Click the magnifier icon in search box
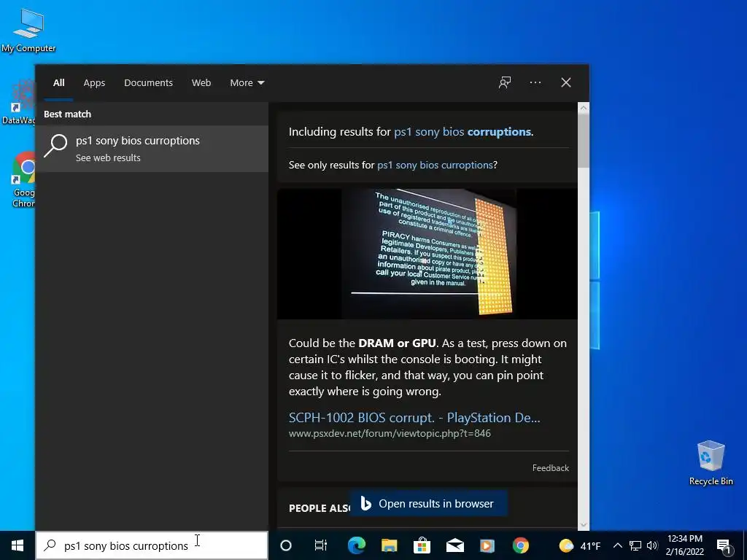Screen dimensions: 747x560 tap(50, 545)
